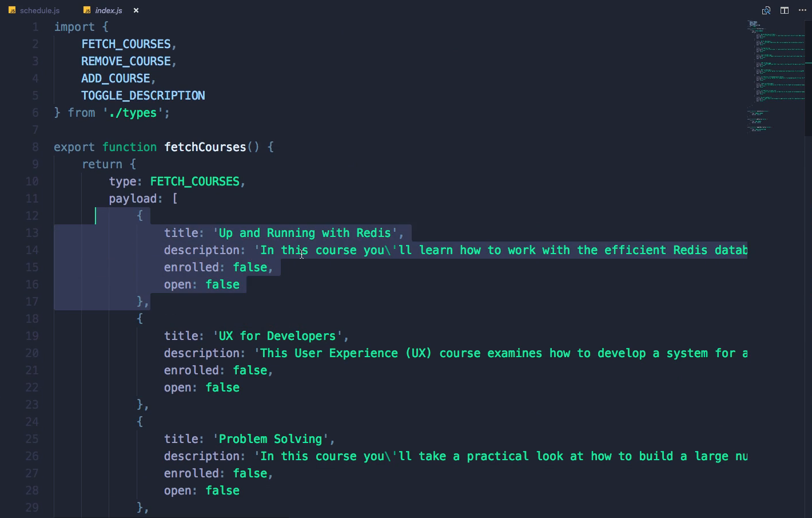Open the More Actions ellipsis menu
The height and width of the screenshot is (518, 812).
point(802,10)
